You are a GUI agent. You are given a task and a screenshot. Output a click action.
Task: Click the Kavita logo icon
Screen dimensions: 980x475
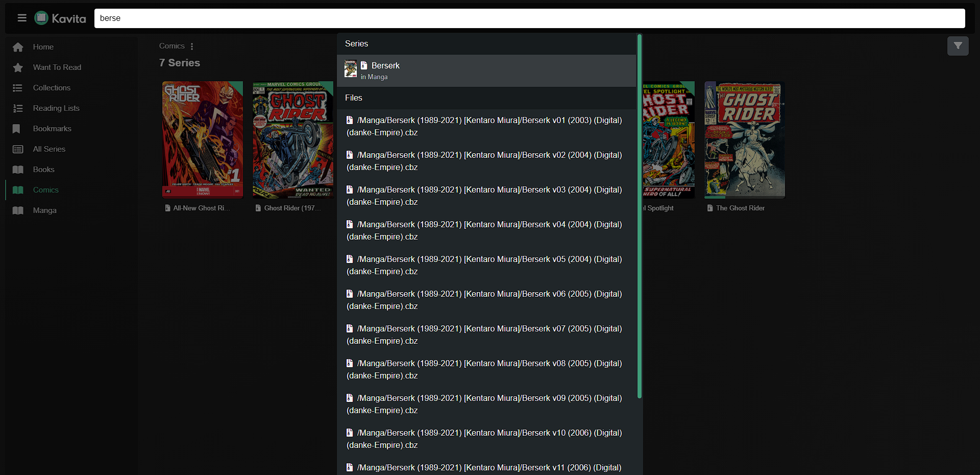pos(41,18)
